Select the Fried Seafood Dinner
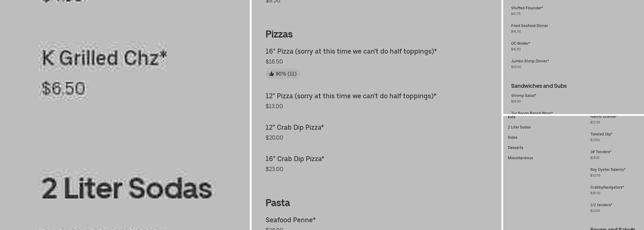The image size is (644, 230). click(529, 26)
